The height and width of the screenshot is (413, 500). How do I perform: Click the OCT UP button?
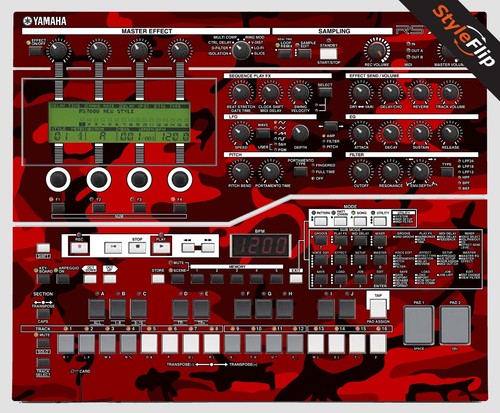[109, 279]
